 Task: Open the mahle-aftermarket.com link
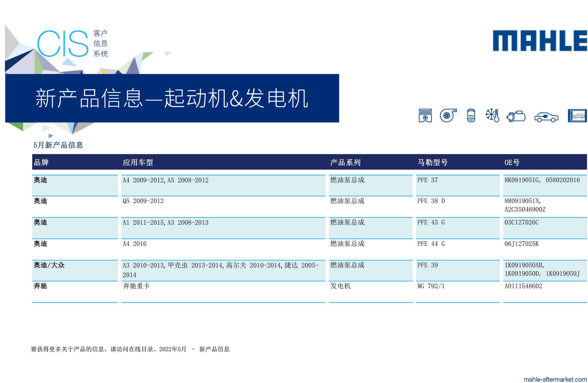[555, 379]
